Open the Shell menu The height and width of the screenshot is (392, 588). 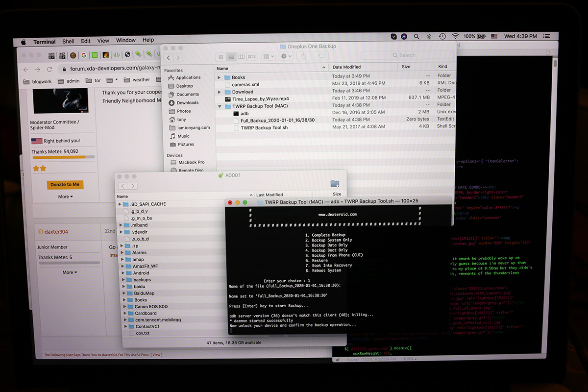click(x=68, y=41)
